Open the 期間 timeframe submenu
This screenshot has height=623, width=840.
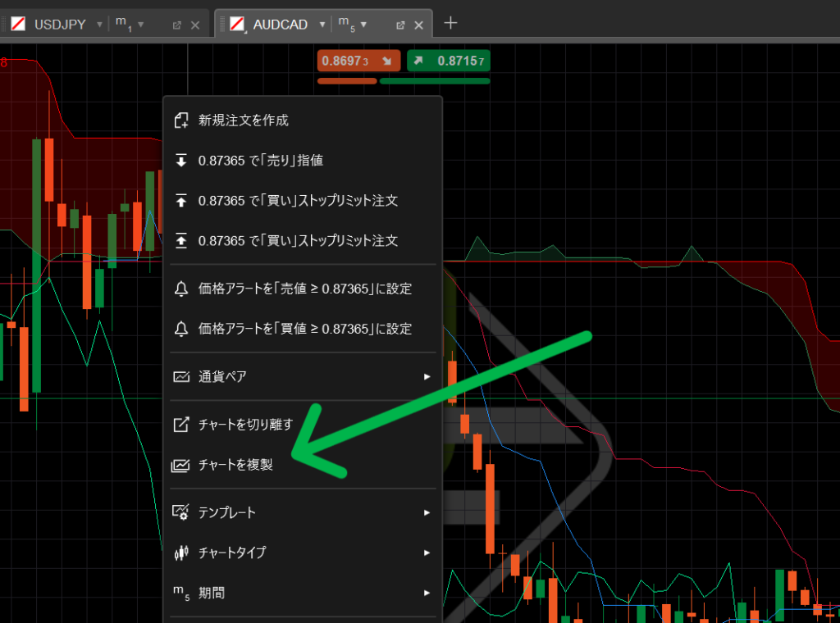pyautogui.click(x=302, y=593)
